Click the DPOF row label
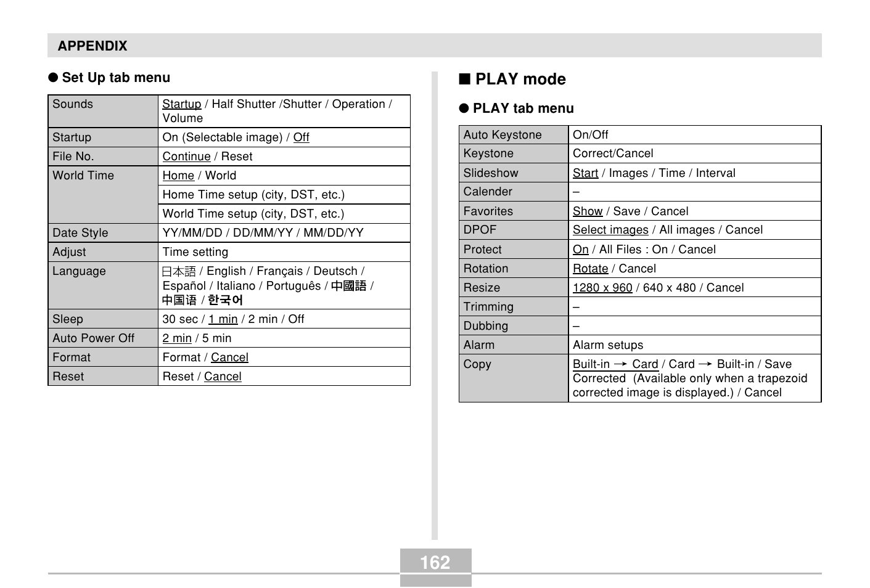870x588 pixels. click(x=480, y=230)
